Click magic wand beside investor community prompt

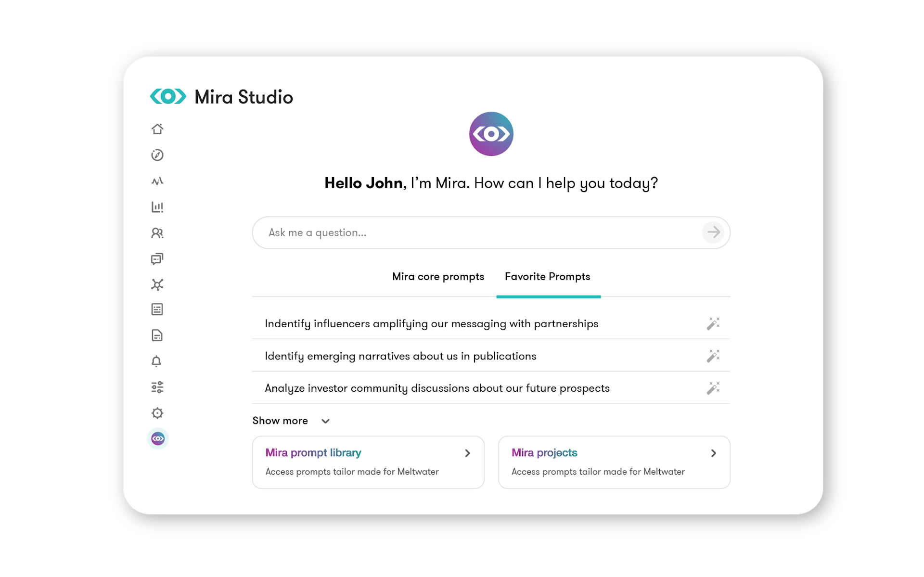tap(713, 388)
